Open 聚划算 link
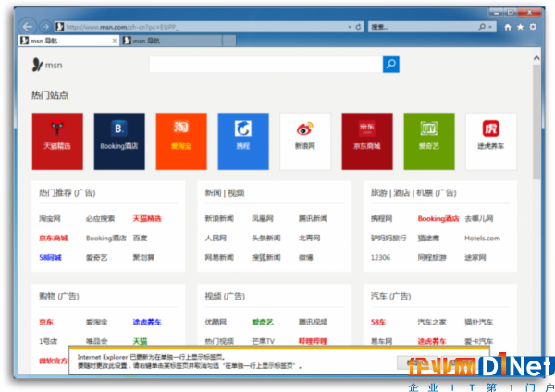The height and width of the screenshot is (392, 555). click(x=143, y=258)
